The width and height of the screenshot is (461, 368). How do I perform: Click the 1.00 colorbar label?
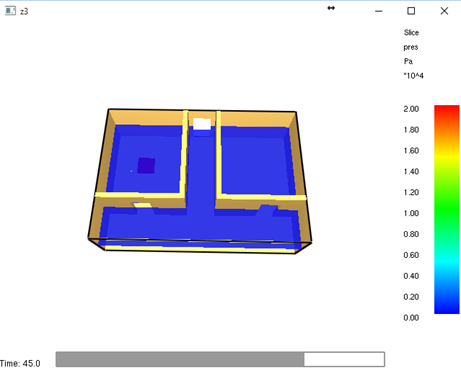411,213
